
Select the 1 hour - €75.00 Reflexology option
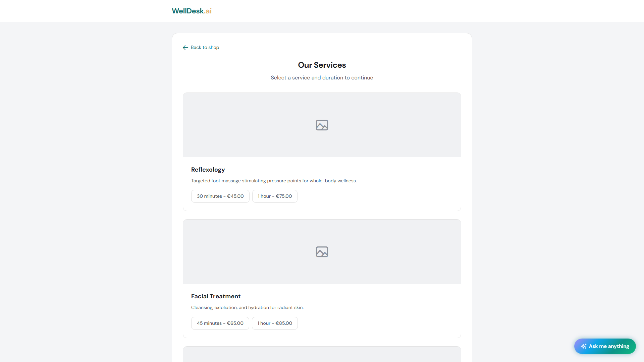(275, 196)
